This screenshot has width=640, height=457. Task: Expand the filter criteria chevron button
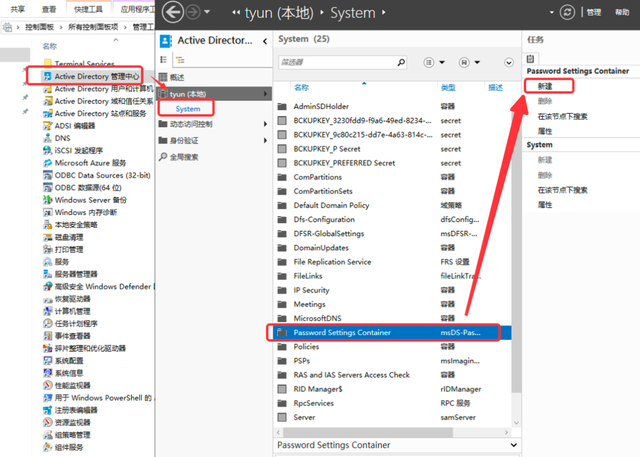pos(509,62)
